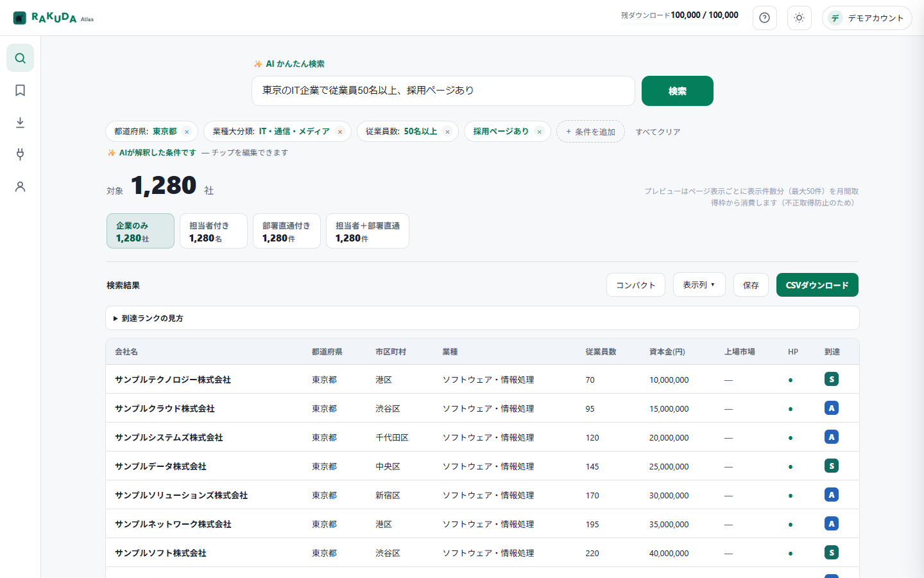Click the 新宿区 cell
The width and height of the screenshot is (924, 578).
point(388,495)
